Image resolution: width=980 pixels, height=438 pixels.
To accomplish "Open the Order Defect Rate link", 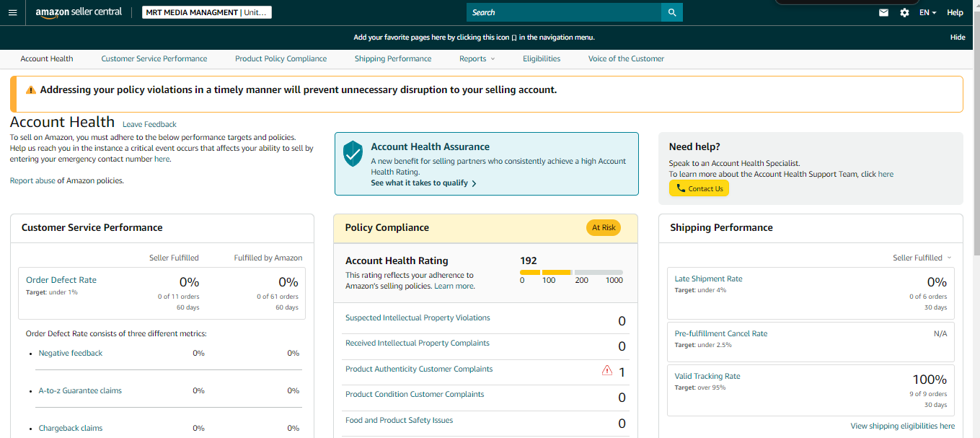I will [61, 280].
